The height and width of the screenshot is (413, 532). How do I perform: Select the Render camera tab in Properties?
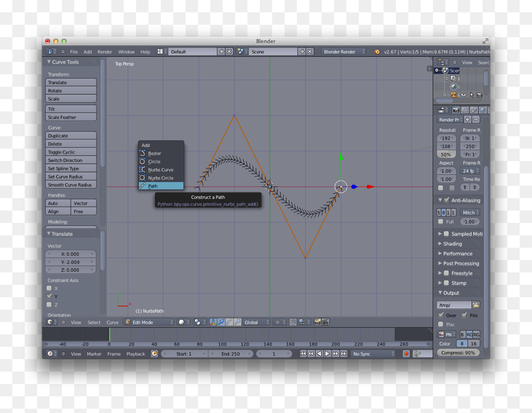click(x=456, y=110)
